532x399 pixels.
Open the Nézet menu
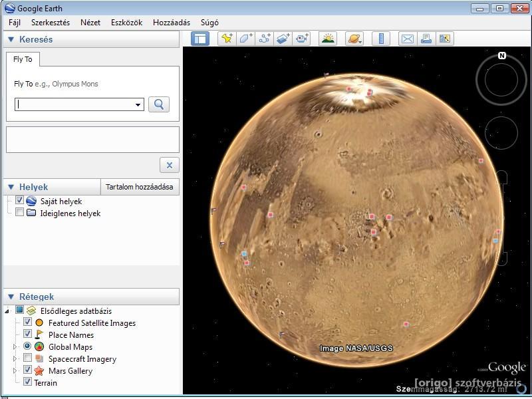[x=90, y=23]
